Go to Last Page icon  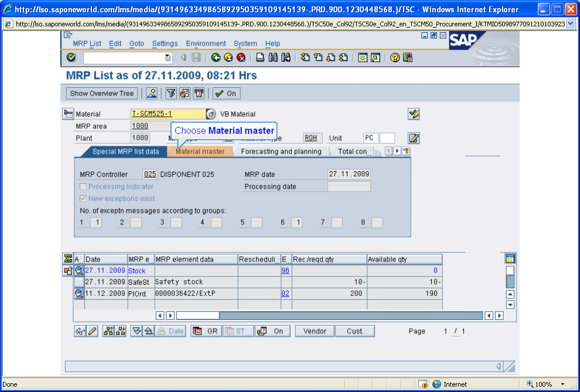pyautogui.click(x=343, y=57)
